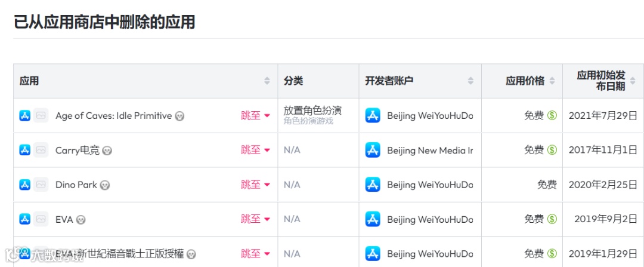
Task: Click skull icon next to Carry电竞
Action: (x=107, y=151)
